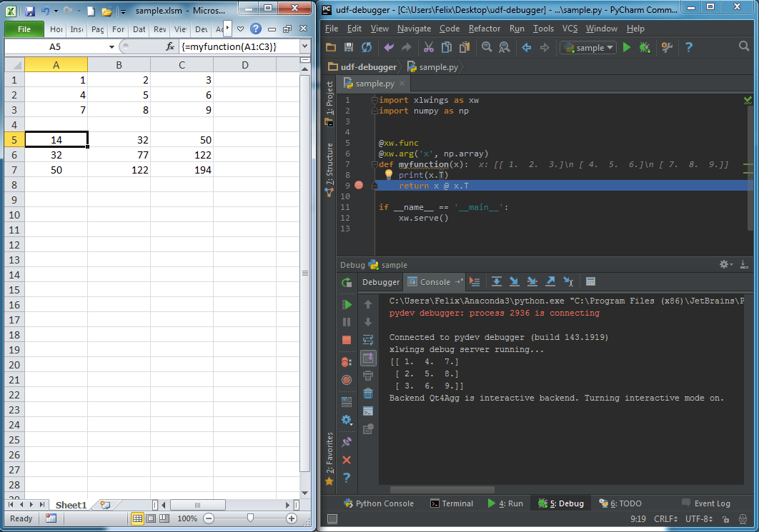The height and width of the screenshot is (532, 759).
Task: Open Replace icon in PyCharm toolbar
Action: (505, 47)
